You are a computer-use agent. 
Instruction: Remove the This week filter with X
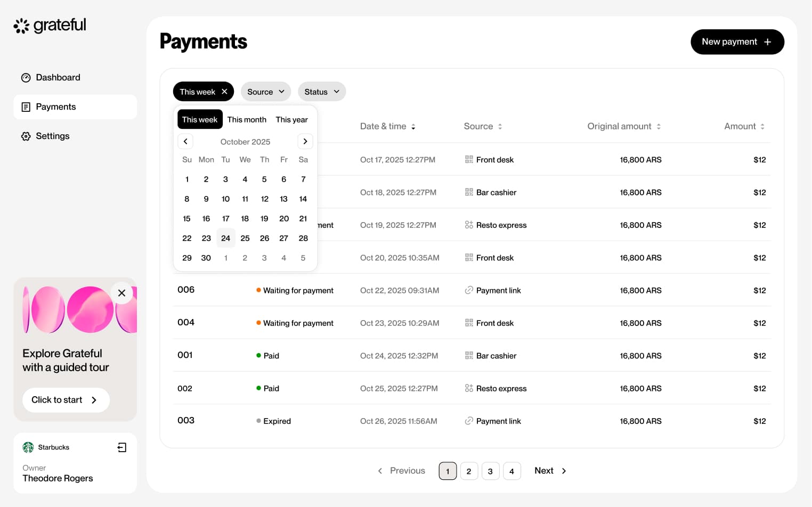(224, 92)
